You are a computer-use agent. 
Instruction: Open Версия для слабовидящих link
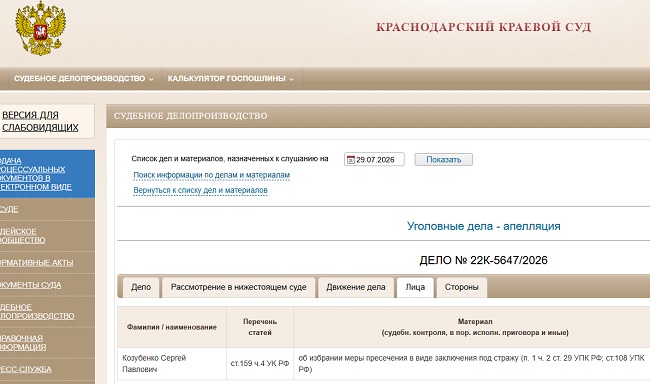[40, 121]
